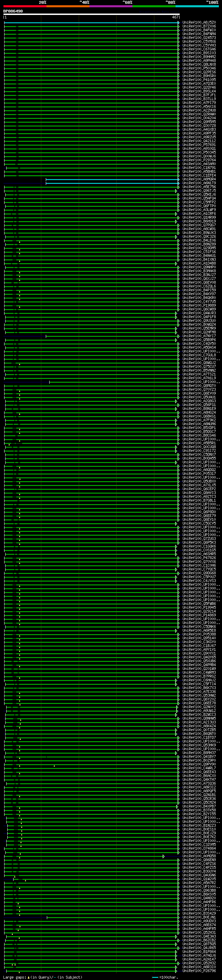Select hit label UniRef100_A8MQR4
222x980 pixels.
[x=199, y=179]
